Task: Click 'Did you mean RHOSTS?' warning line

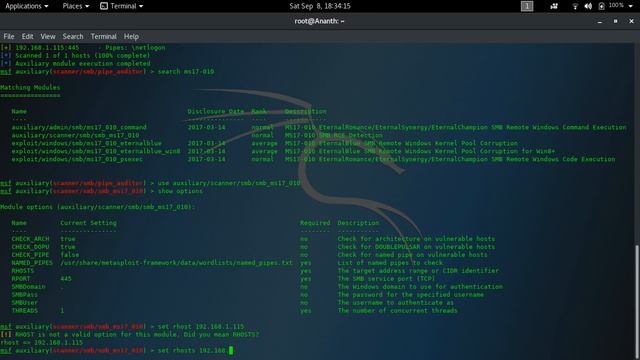Action: 129,334
